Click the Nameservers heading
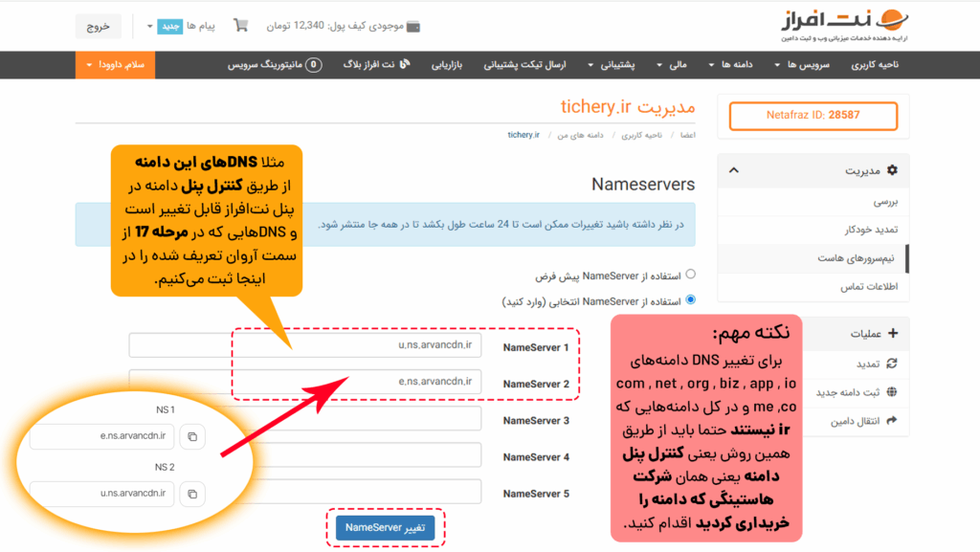This screenshot has width=980, height=552. (x=643, y=185)
